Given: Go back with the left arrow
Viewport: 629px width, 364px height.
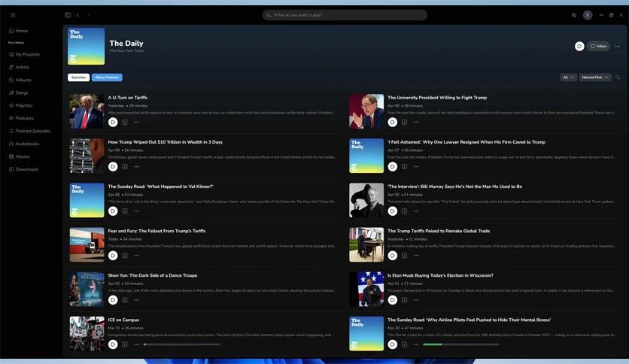Looking at the screenshot, I should 77,15.
